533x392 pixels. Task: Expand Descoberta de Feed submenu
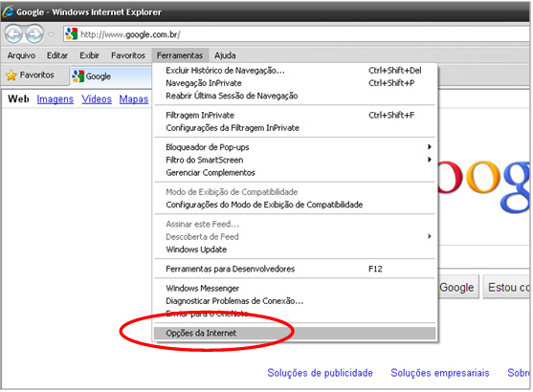[295, 237]
